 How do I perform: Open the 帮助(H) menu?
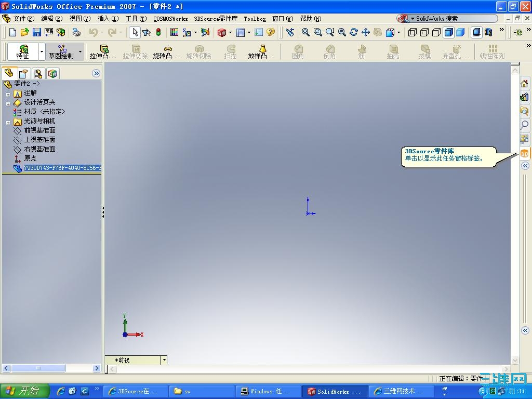[311, 19]
